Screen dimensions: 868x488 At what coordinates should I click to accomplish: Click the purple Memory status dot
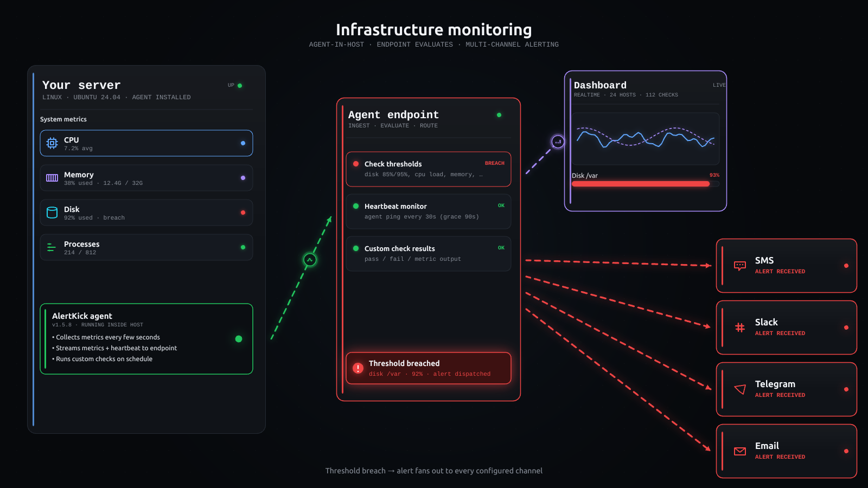pos(243,178)
